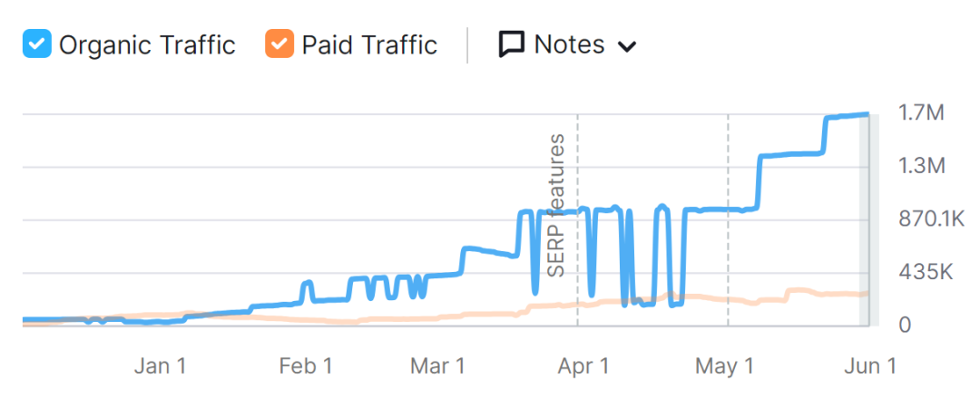Image resolution: width=980 pixels, height=408 pixels.
Task: Click the Notes label
Action: tap(569, 44)
